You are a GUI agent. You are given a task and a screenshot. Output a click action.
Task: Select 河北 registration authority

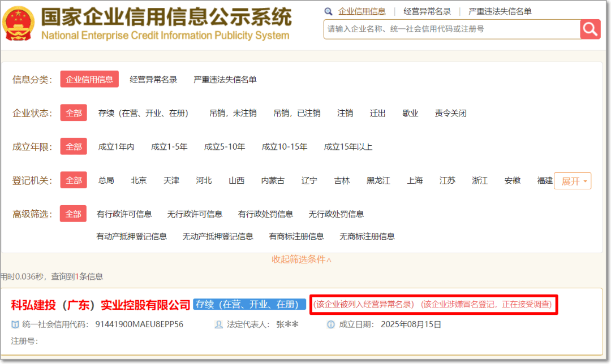tap(204, 181)
